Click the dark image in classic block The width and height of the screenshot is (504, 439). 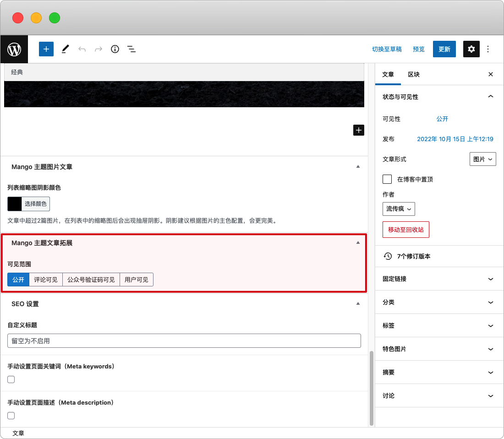click(x=184, y=94)
